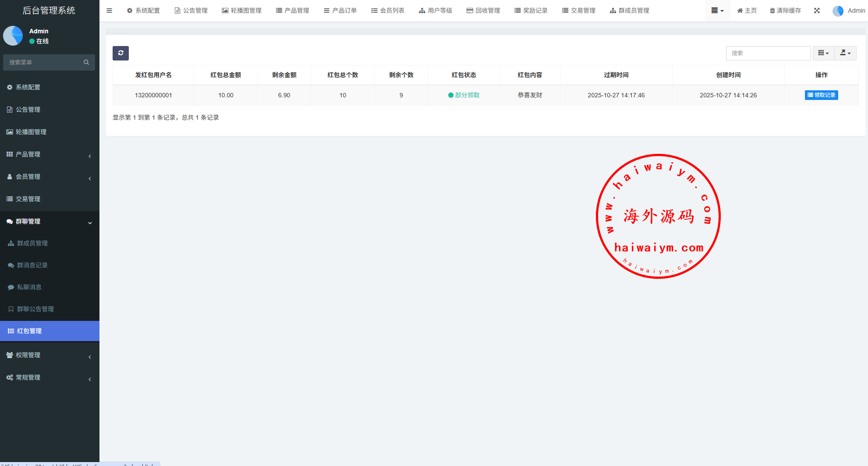
Task: Open the 奖励记录 top tab
Action: [531, 11]
